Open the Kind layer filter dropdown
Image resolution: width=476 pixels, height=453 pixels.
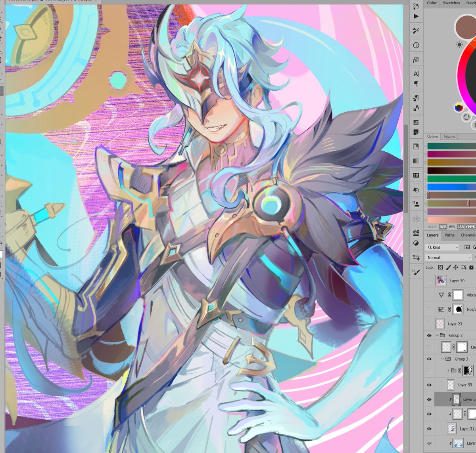[442, 247]
